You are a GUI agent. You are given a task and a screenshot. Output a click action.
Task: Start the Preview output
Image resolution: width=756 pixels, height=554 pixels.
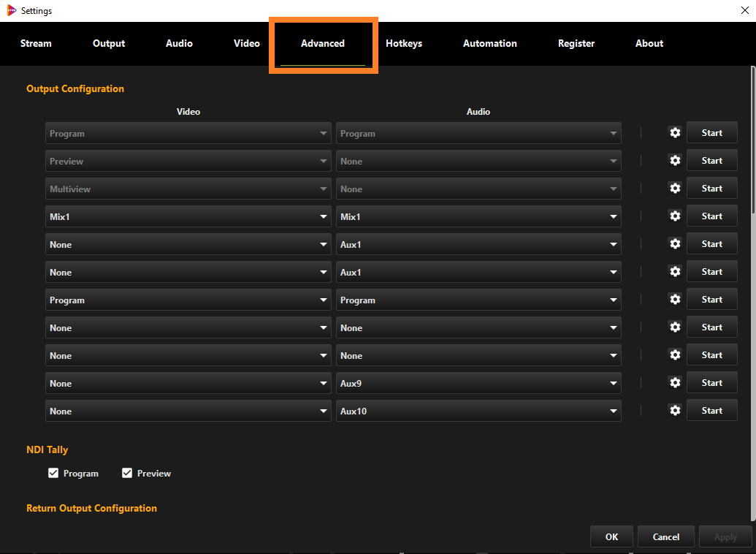pyautogui.click(x=711, y=160)
